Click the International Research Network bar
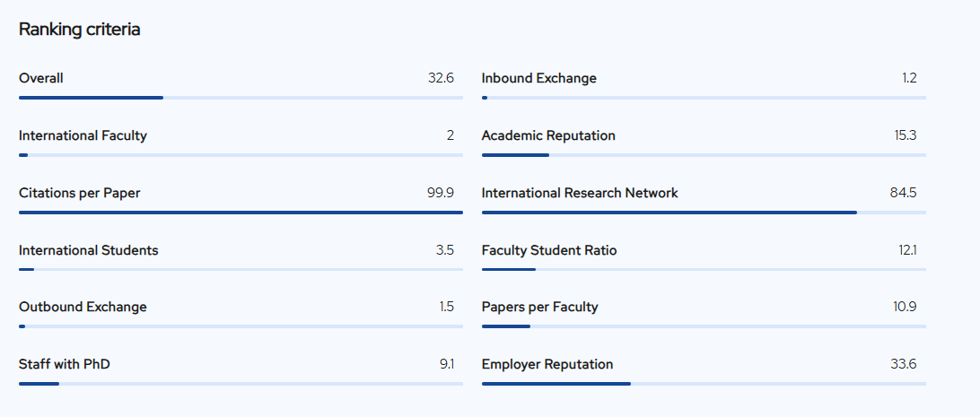 point(704,213)
